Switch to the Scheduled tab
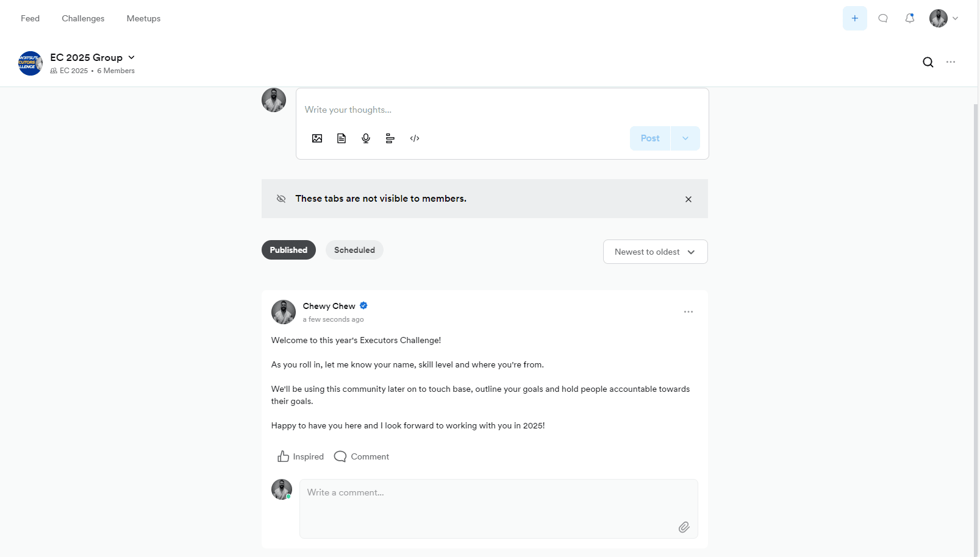 point(354,250)
